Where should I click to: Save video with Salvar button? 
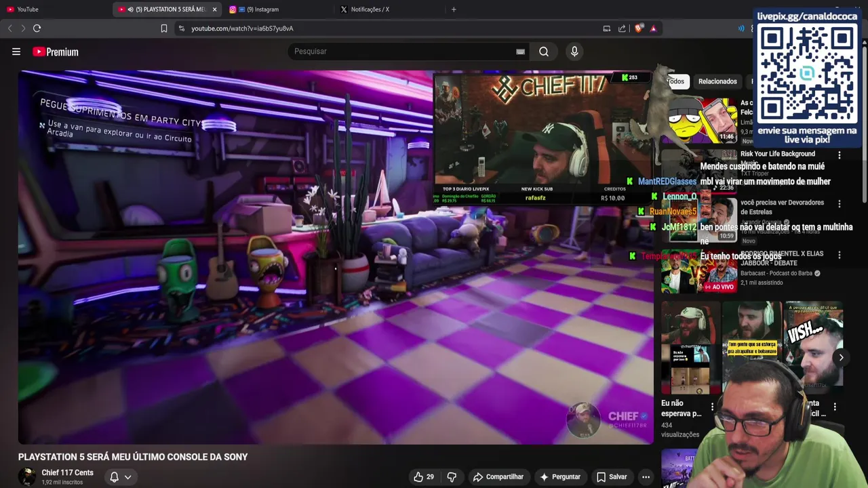click(612, 476)
